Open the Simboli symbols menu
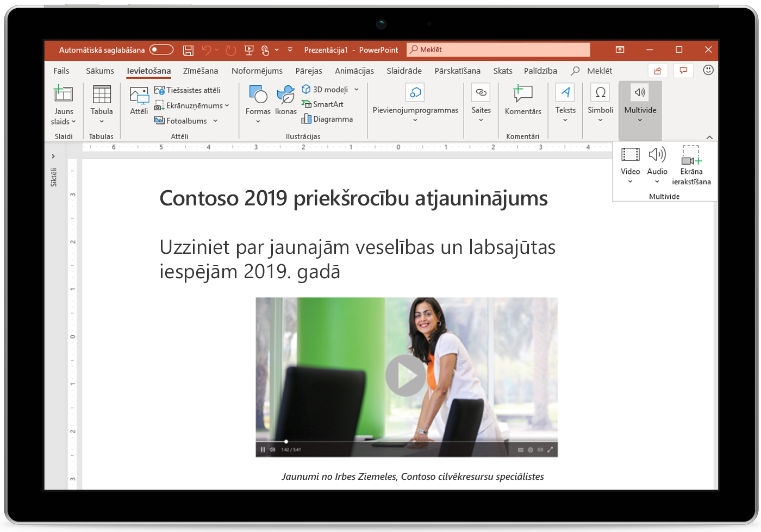The height and width of the screenshot is (532, 761). 600,103
